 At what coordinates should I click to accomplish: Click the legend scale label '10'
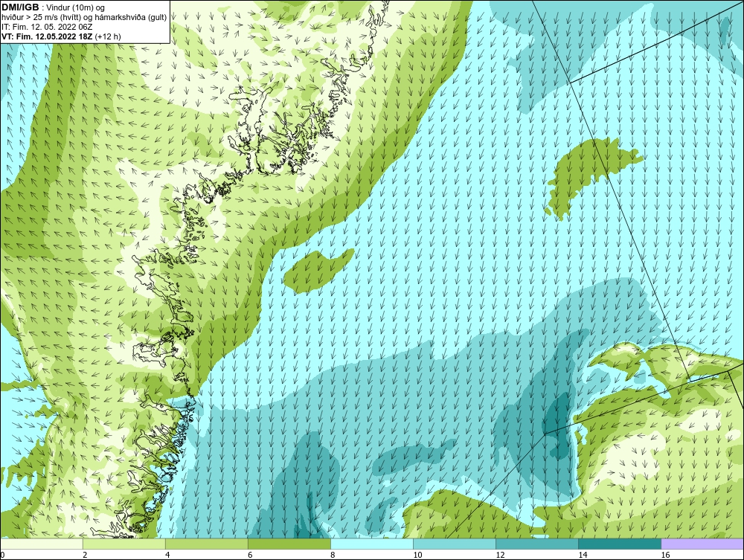(417, 556)
